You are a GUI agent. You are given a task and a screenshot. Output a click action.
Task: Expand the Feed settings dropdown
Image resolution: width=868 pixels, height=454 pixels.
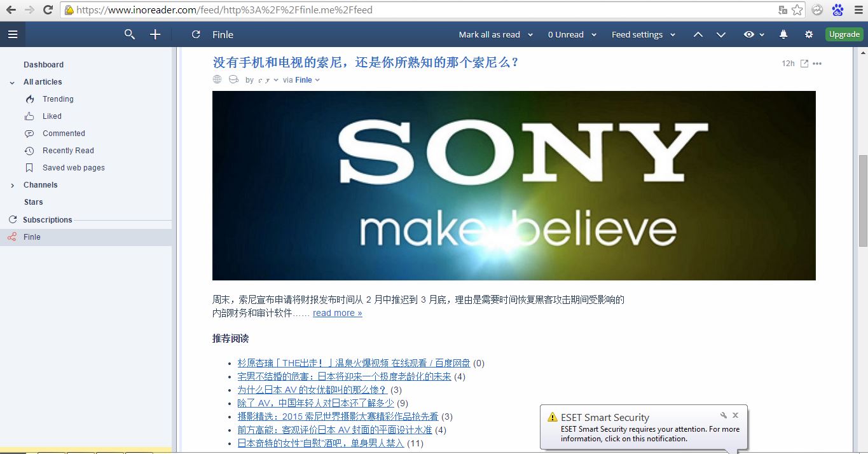(643, 34)
